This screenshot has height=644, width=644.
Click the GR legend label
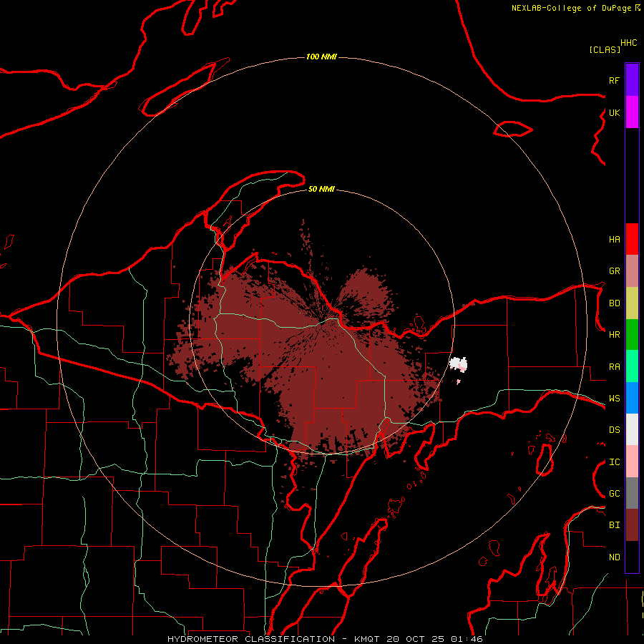click(x=615, y=271)
